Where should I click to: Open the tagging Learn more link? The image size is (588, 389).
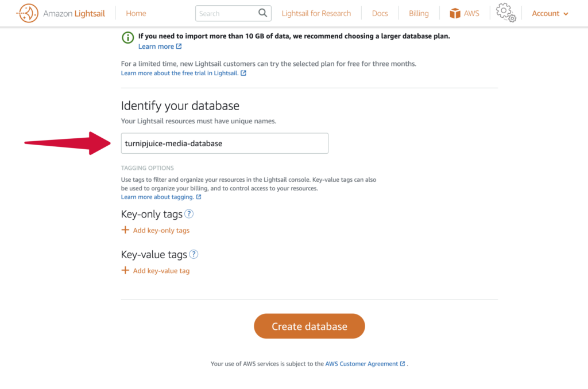[x=158, y=196]
